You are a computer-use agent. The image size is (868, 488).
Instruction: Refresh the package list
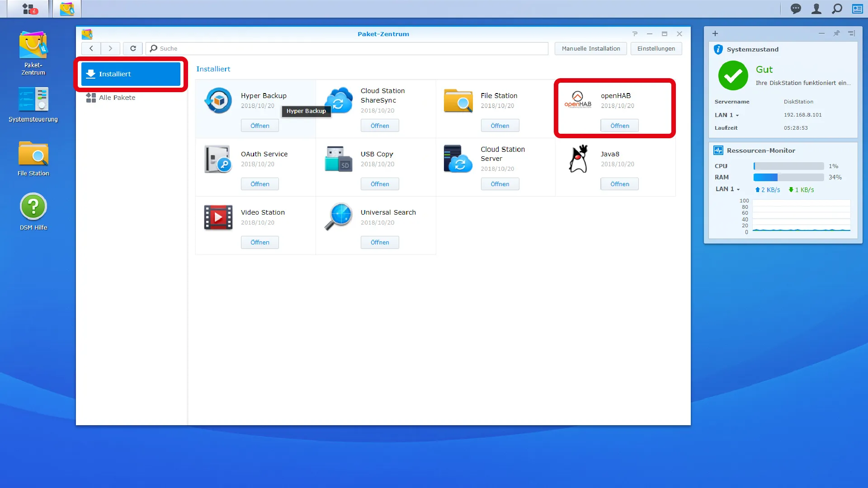coord(133,48)
